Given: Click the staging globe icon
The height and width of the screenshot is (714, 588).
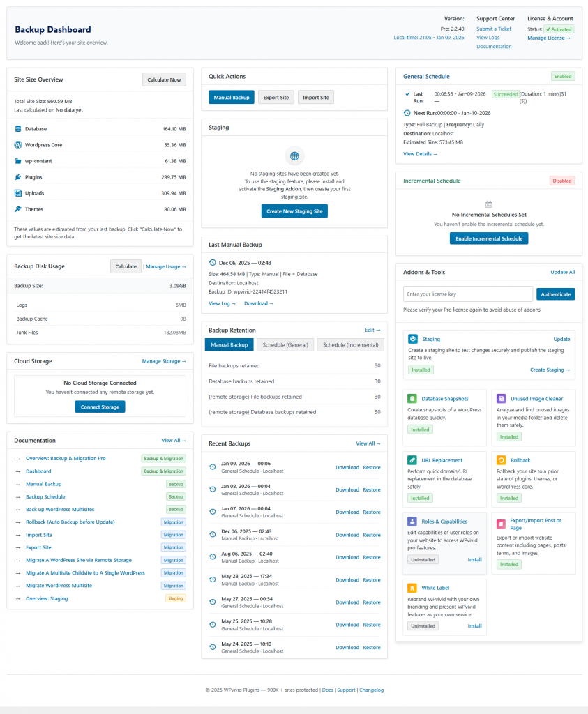Looking at the screenshot, I should tap(294, 155).
